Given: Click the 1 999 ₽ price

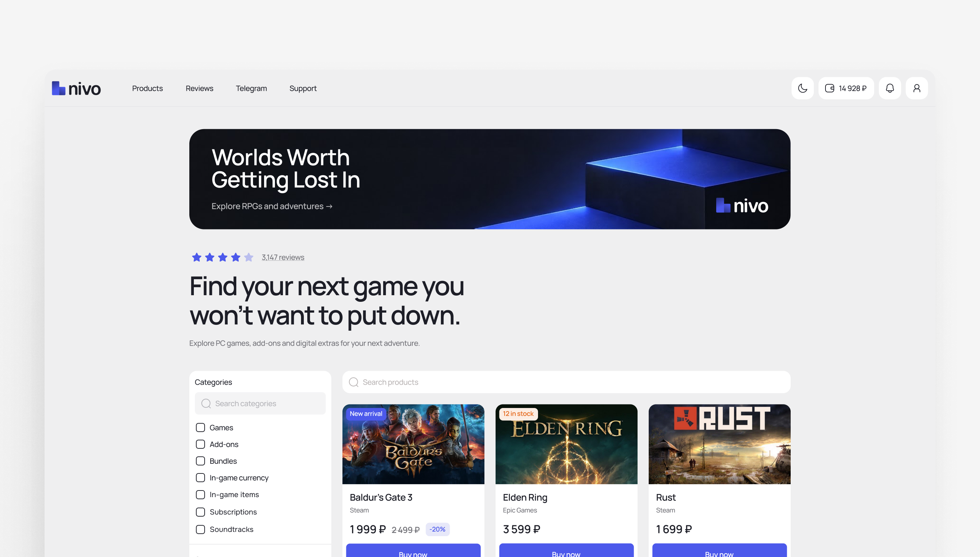Looking at the screenshot, I should pyautogui.click(x=367, y=529).
